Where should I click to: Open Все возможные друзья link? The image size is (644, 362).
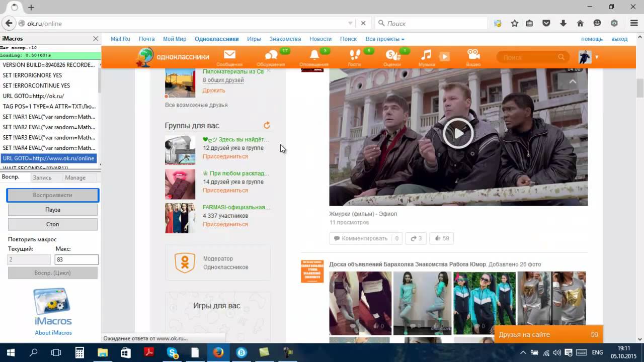pyautogui.click(x=196, y=105)
